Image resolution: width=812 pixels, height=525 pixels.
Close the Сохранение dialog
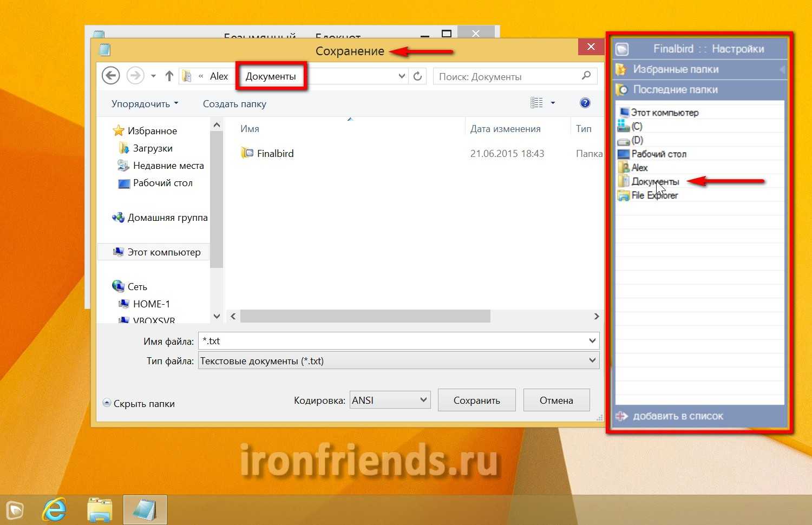(591, 47)
